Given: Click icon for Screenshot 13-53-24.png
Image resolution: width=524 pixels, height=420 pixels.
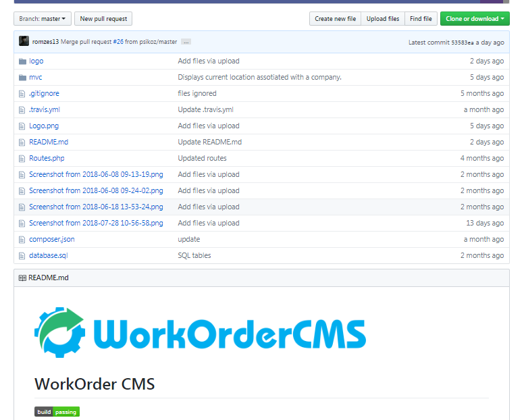Looking at the screenshot, I should click(22, 207).
